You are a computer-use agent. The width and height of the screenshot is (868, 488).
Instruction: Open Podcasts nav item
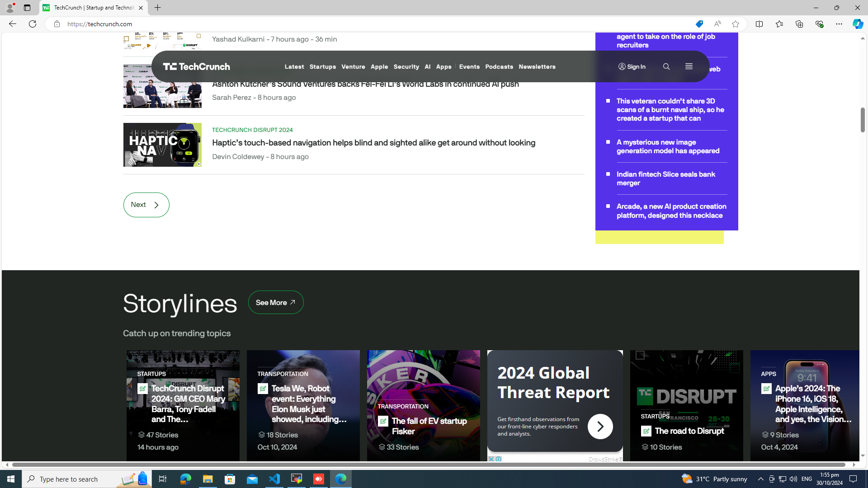pos(499,66)
